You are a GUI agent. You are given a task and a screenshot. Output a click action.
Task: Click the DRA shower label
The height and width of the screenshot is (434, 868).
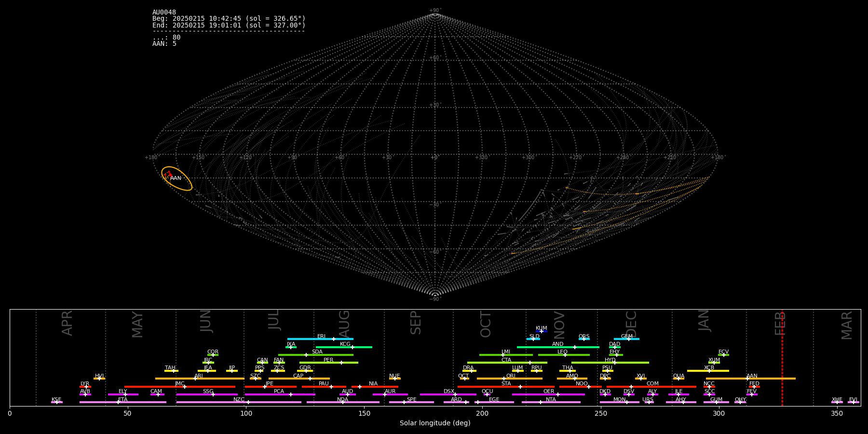tap(468, 368)
